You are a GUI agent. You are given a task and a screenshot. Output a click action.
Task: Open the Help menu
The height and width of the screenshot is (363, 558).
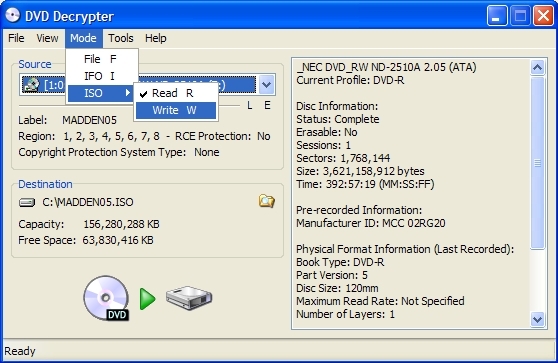[x=156, y=38]
